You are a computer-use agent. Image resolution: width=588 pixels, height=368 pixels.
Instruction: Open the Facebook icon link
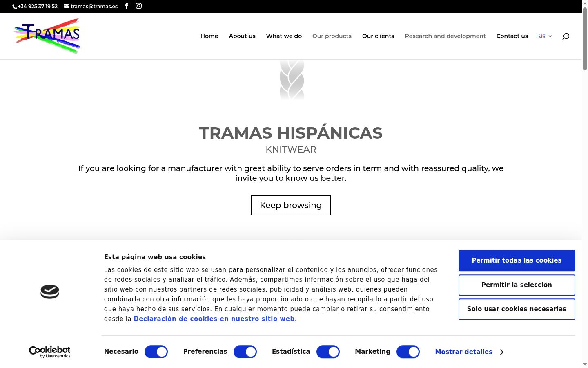127,6
